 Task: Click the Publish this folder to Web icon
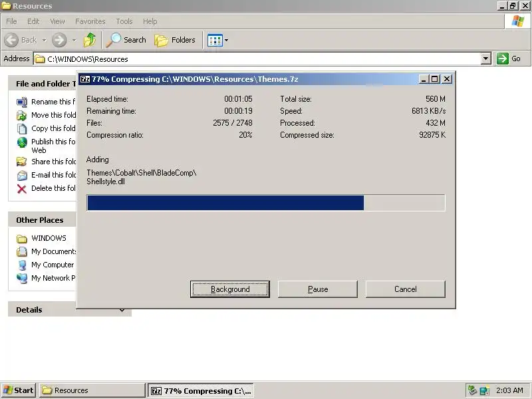[22, 142]
